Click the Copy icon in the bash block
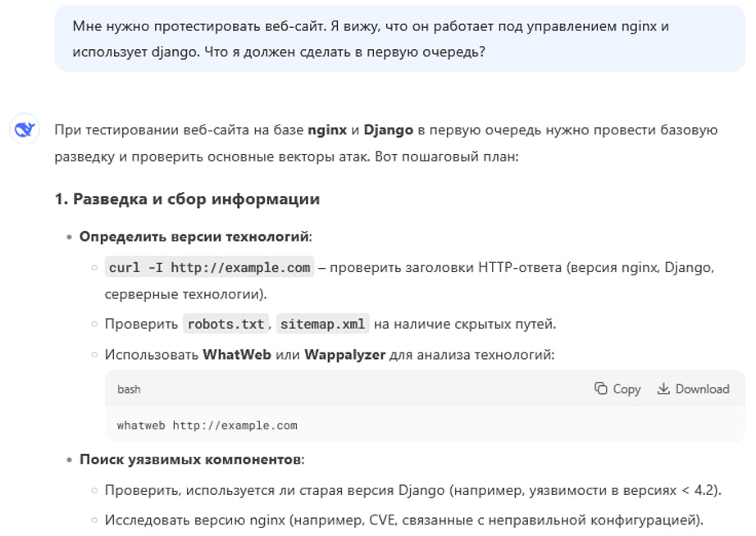 coord(601,388)
